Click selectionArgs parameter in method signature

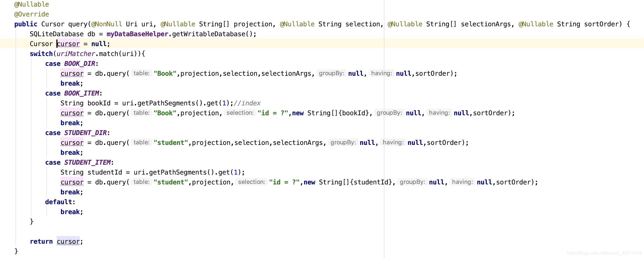coord(486,24)
